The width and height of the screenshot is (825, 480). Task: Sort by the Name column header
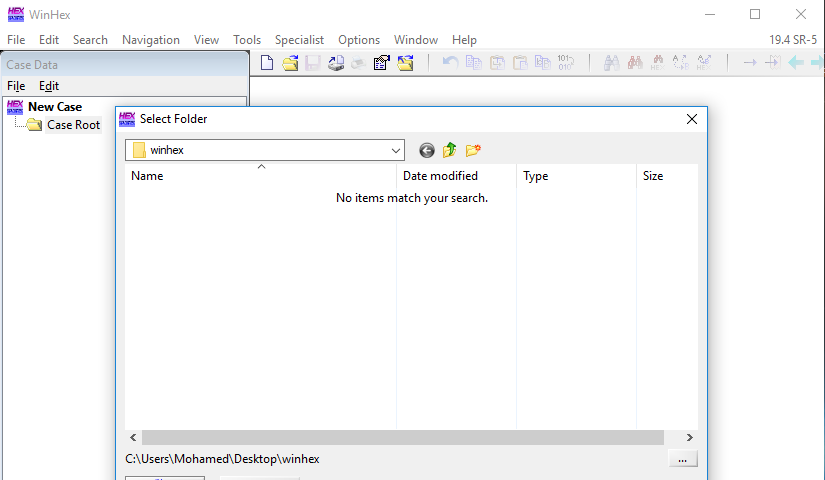[260, 176]
